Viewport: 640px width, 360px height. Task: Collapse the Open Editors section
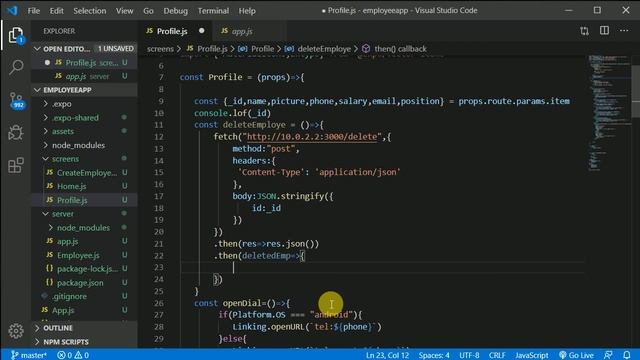click(37, 49)
